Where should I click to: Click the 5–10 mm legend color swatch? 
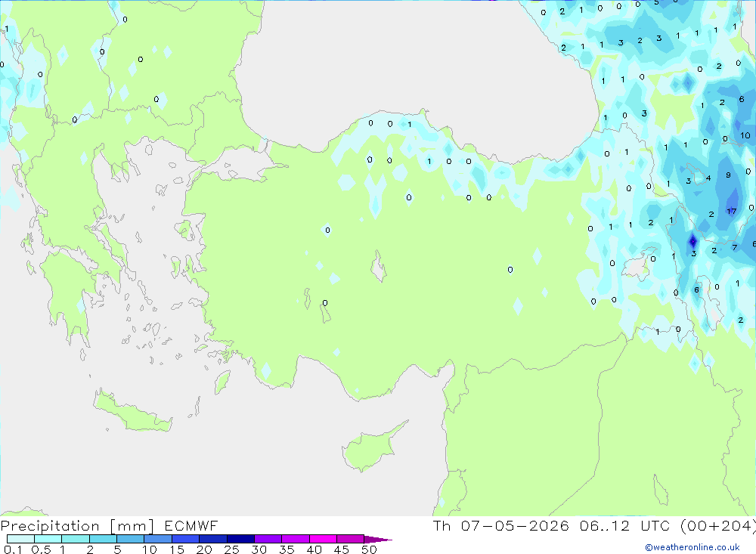coord(131,539)
